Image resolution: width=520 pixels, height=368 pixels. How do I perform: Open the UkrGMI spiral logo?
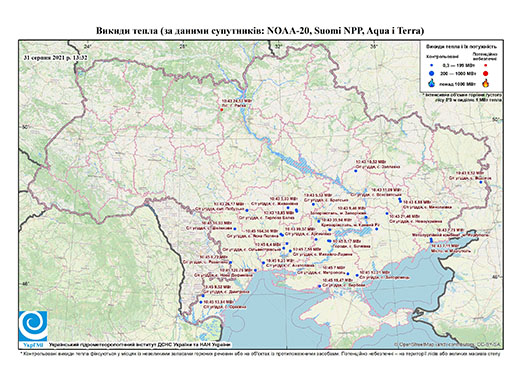point(33,326)
